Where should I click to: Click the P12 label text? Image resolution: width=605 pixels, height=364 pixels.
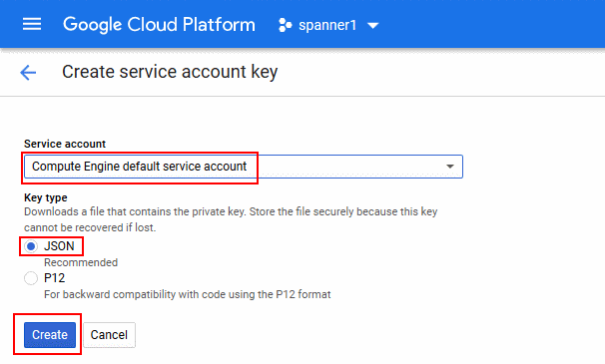pyautogui.click(x=54, y=278)
